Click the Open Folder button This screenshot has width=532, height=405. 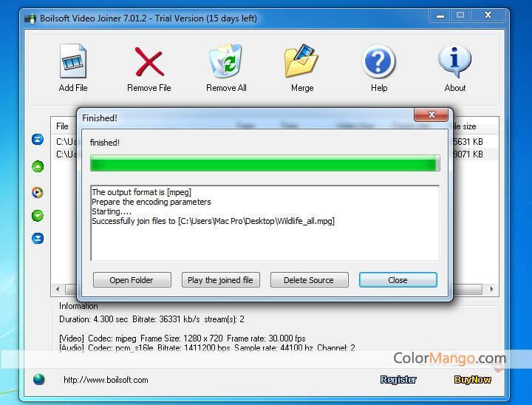pos(132,280)
